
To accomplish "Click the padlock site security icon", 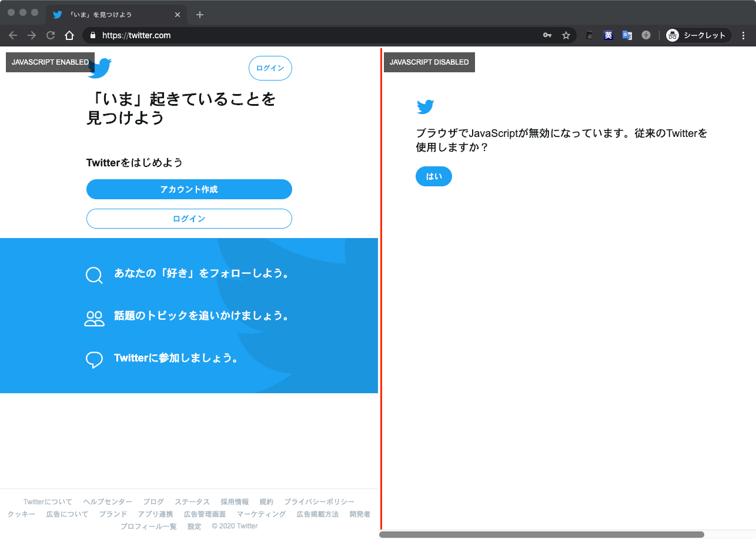I will click(x=92, y=35).
